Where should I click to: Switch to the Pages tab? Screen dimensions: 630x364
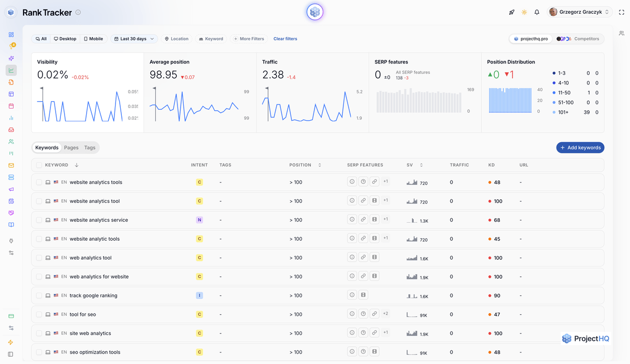71,147
